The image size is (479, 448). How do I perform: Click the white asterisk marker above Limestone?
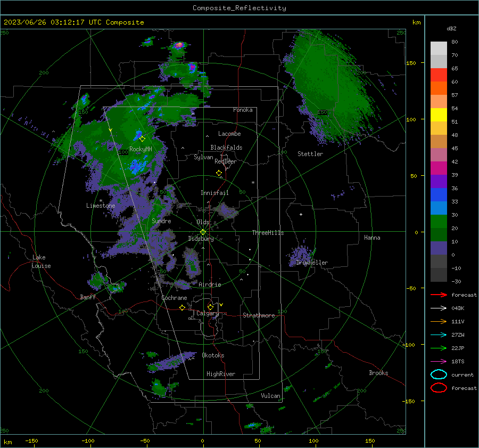point(101,201)
